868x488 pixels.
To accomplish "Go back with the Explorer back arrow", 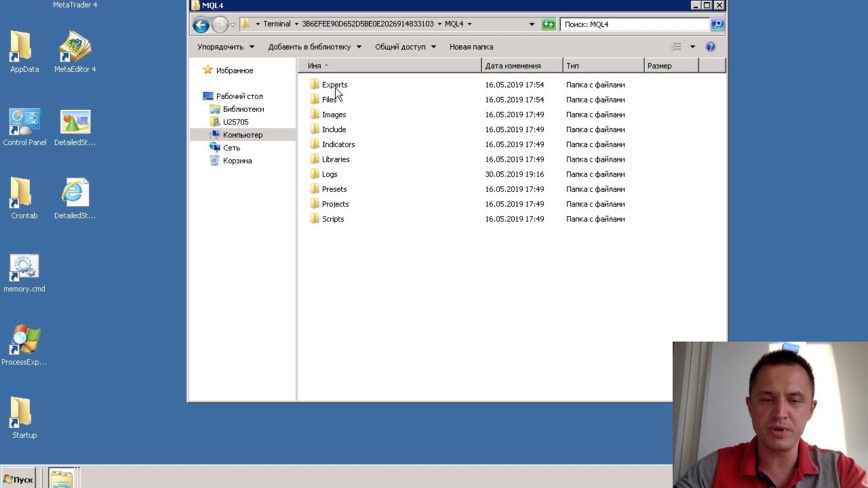I will coord(201,24).
